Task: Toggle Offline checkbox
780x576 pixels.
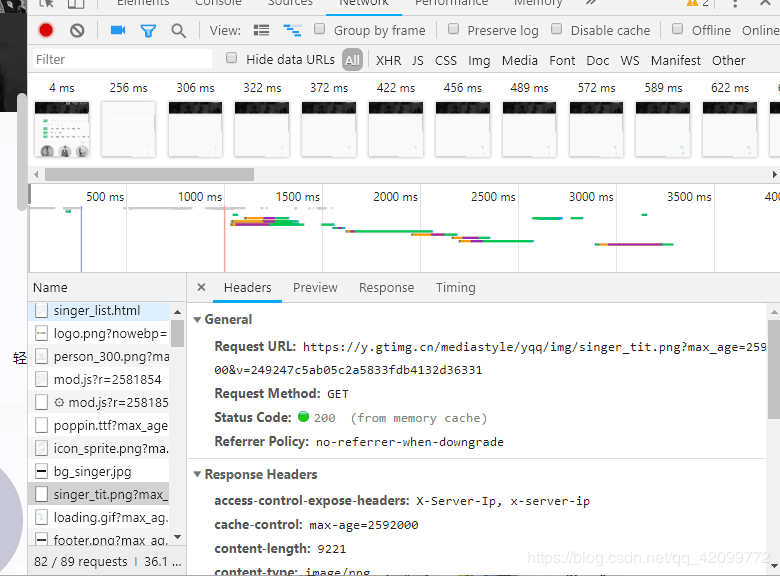Action: coord(678,29)
